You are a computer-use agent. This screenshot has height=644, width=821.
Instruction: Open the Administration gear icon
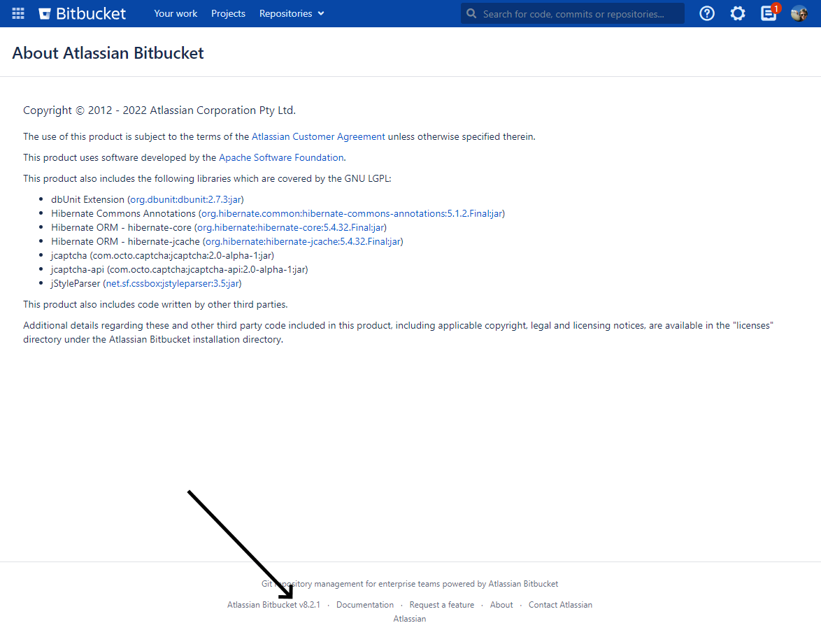(x=738, y=13)
